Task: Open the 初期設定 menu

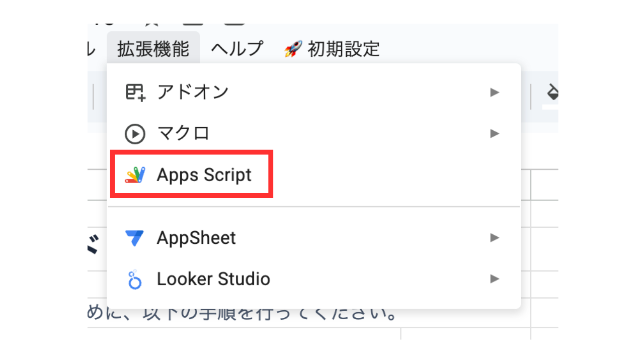Action: tap(332, 49)
